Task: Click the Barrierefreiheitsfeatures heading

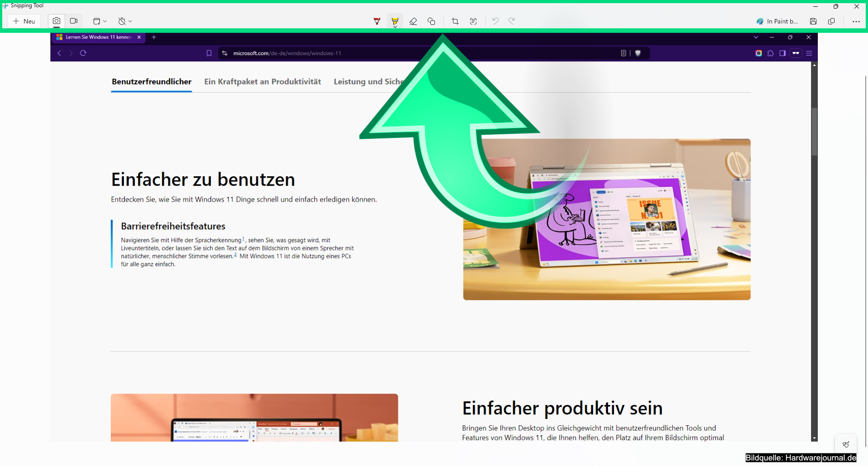Action: (173, 226)
